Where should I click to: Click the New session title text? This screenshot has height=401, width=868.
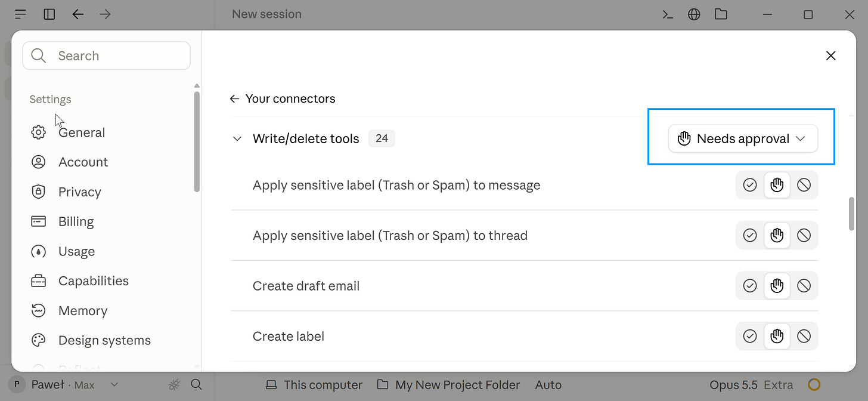coord(266,14)
